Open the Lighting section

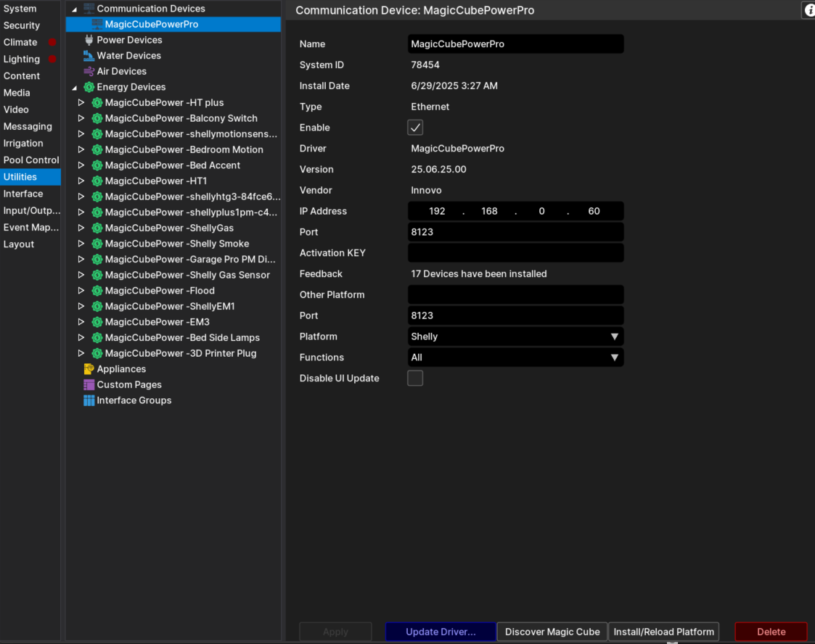[30, 59]
